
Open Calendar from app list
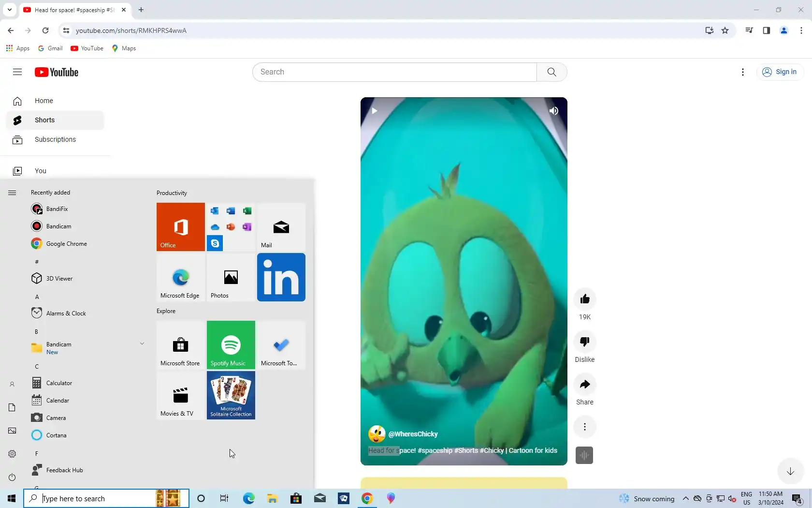(87, 401)
